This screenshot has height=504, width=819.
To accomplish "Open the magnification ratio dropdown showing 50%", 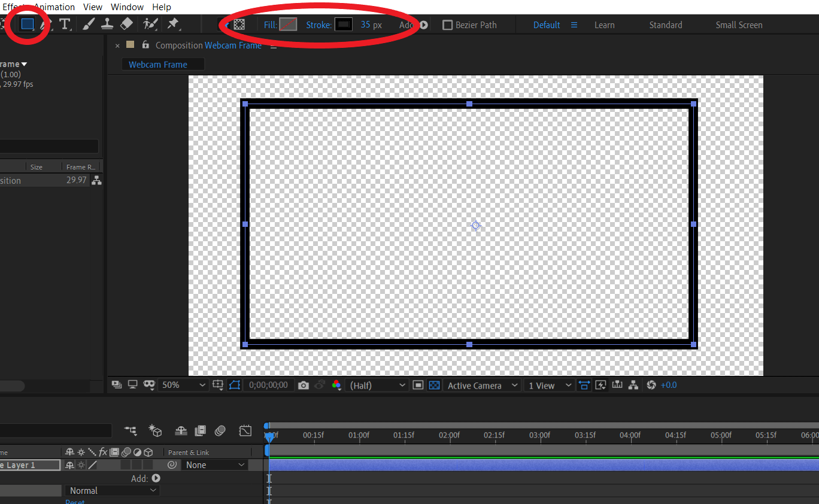I will click(x=184, y=385).
